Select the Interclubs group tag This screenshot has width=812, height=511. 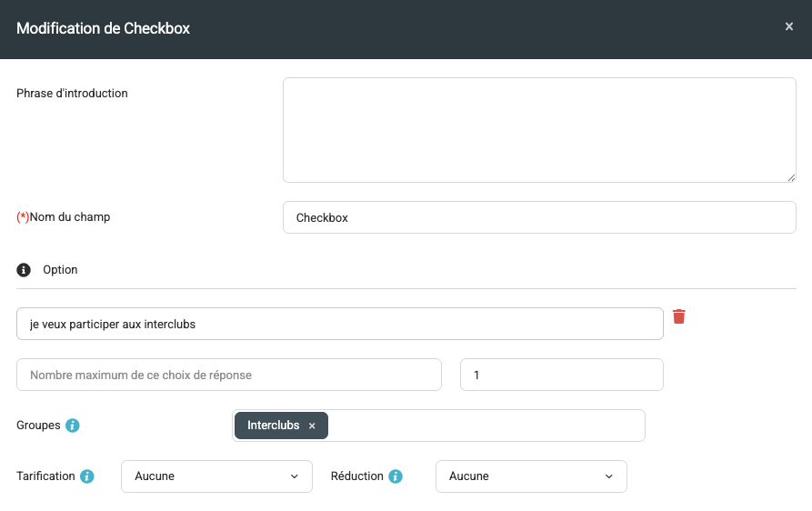point(273,426)
